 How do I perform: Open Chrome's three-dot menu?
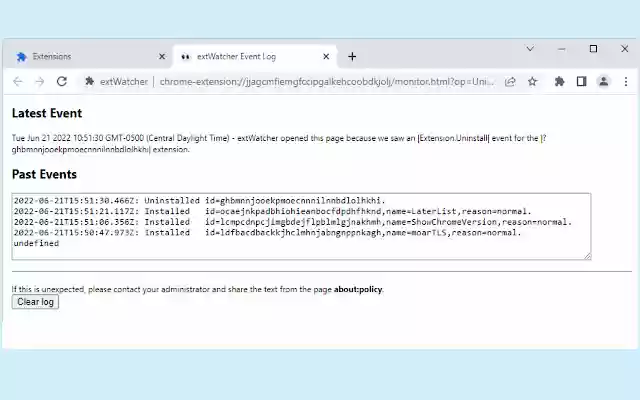[626, 82]
